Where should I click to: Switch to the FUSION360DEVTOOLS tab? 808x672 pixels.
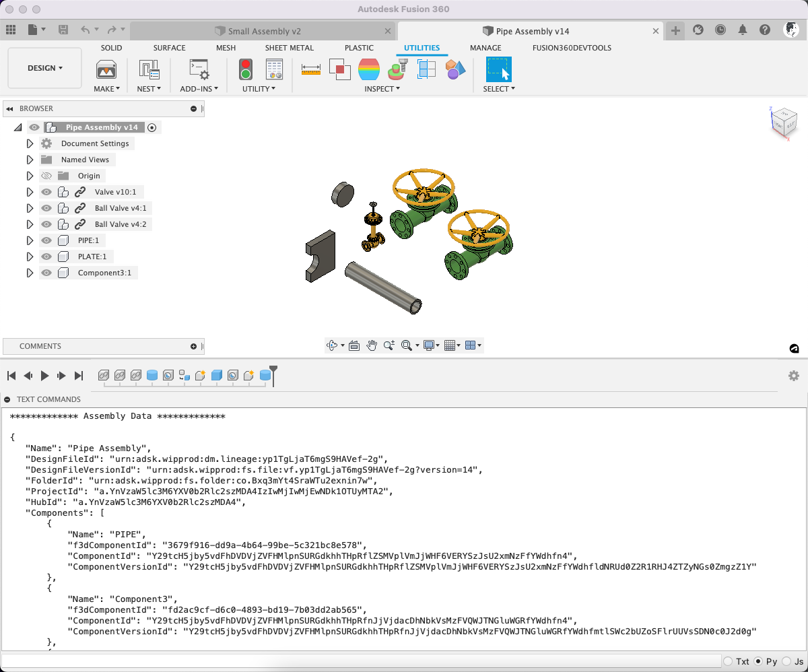pos(572,48)
